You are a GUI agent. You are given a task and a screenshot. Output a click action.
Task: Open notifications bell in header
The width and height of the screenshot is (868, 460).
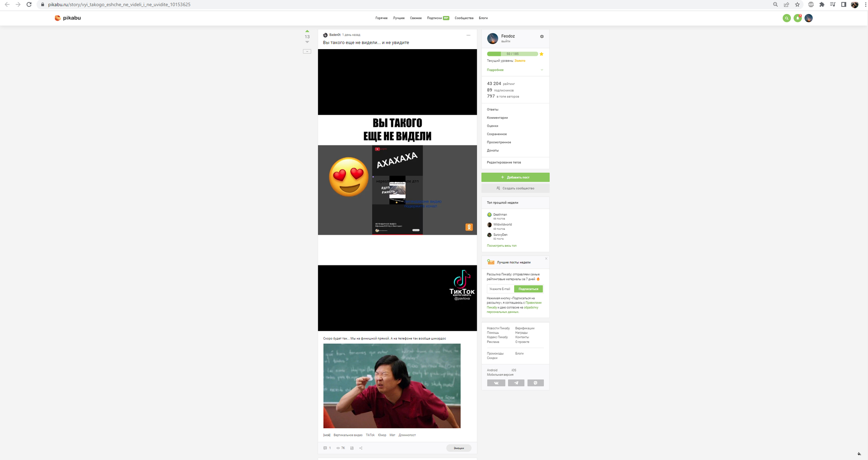point(798,18)
